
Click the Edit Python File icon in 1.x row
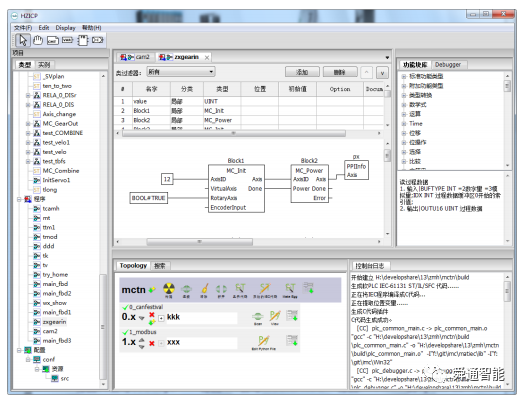[263, 342]
